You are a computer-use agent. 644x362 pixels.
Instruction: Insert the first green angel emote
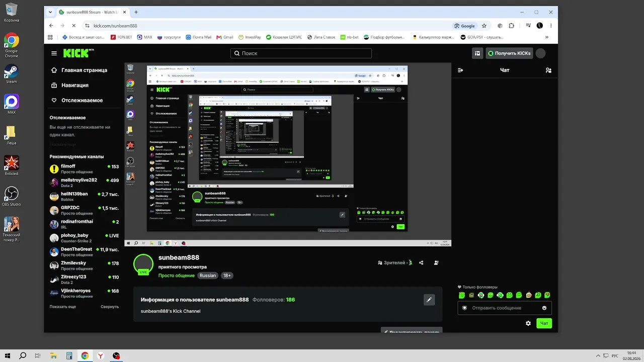462,295
